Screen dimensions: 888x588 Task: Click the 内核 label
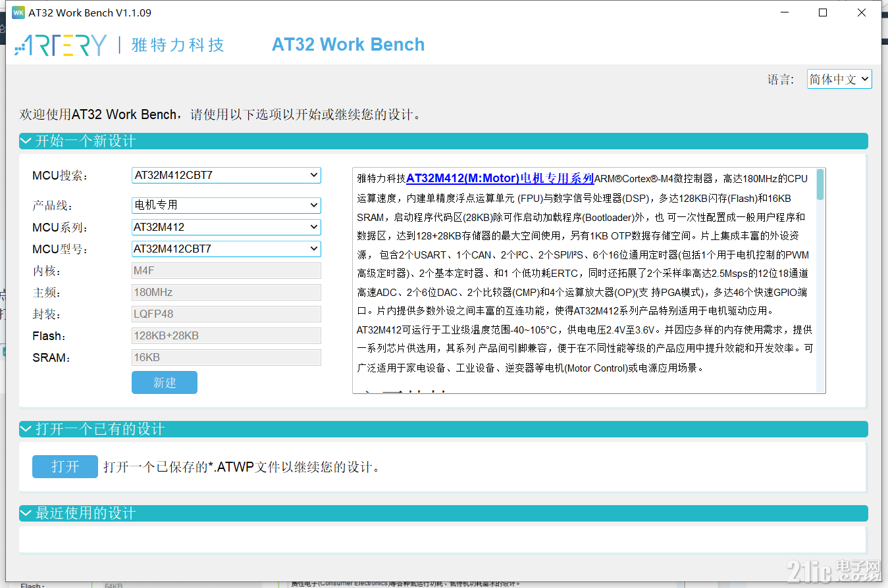point(46,270)
